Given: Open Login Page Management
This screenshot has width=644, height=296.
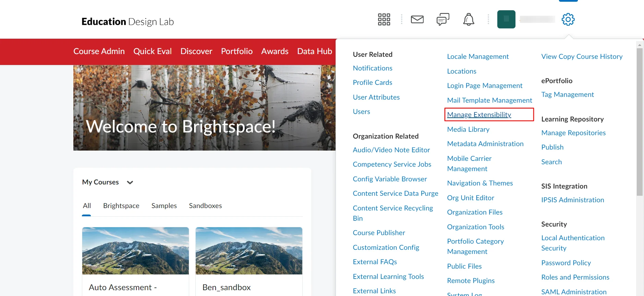Looking at the screenshot, I should pos(485,86).
